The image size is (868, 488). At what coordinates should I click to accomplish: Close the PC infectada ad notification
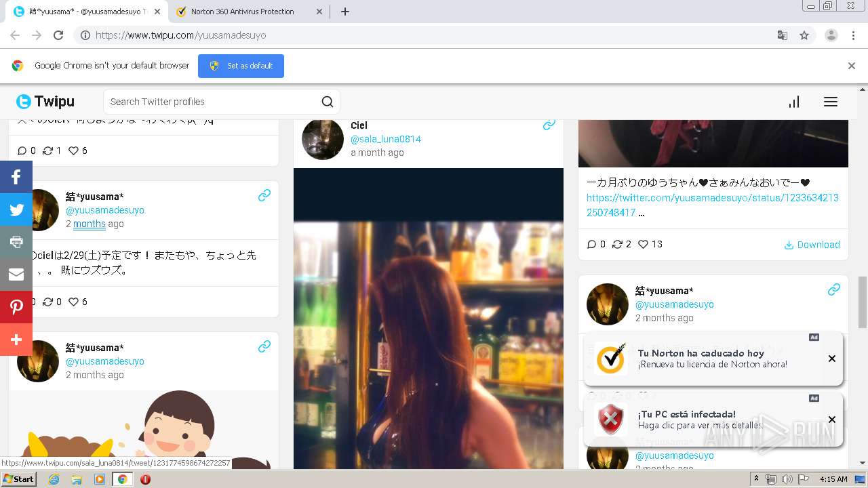point(832,420)
